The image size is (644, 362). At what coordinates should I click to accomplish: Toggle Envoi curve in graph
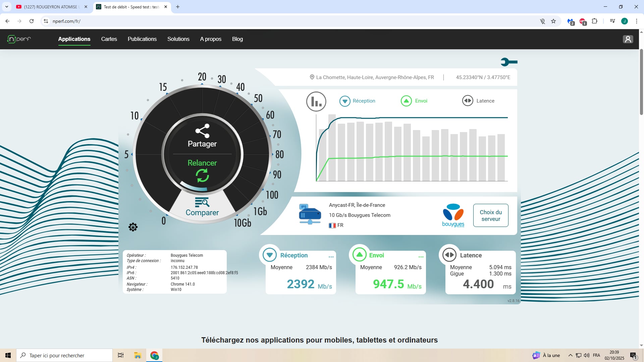414,101
